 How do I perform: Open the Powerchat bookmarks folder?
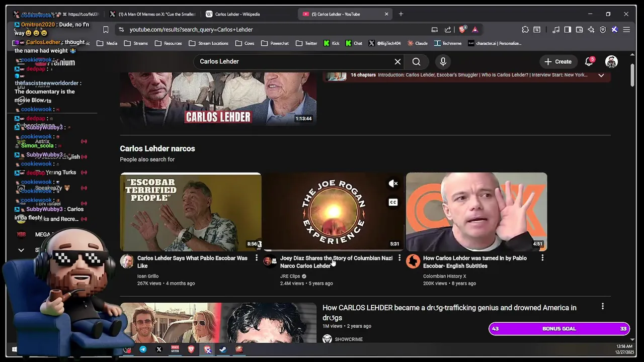[275, 43]
